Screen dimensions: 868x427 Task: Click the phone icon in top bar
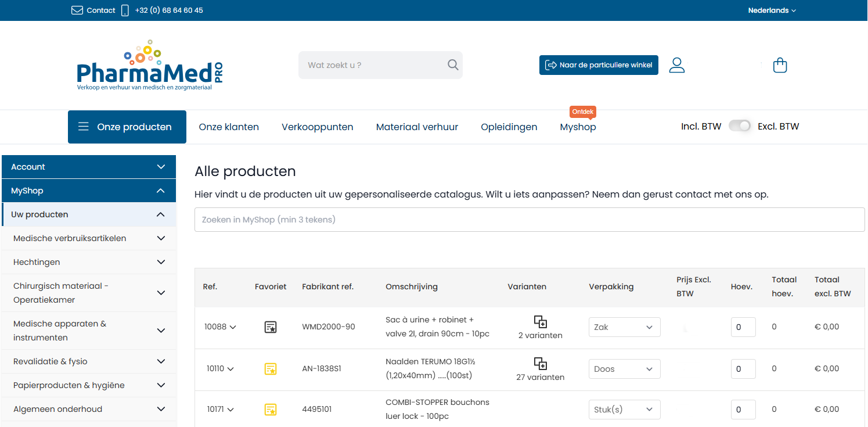[x=125, y=10]
